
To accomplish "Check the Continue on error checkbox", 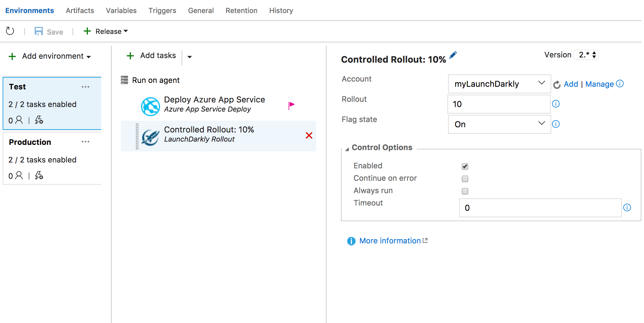I will coord(465,179).
